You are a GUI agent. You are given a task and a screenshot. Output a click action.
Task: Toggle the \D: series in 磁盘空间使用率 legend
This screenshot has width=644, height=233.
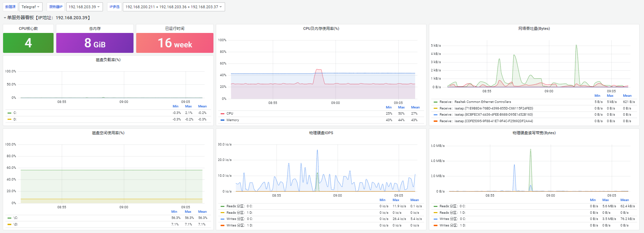click(x=16, y=224)
